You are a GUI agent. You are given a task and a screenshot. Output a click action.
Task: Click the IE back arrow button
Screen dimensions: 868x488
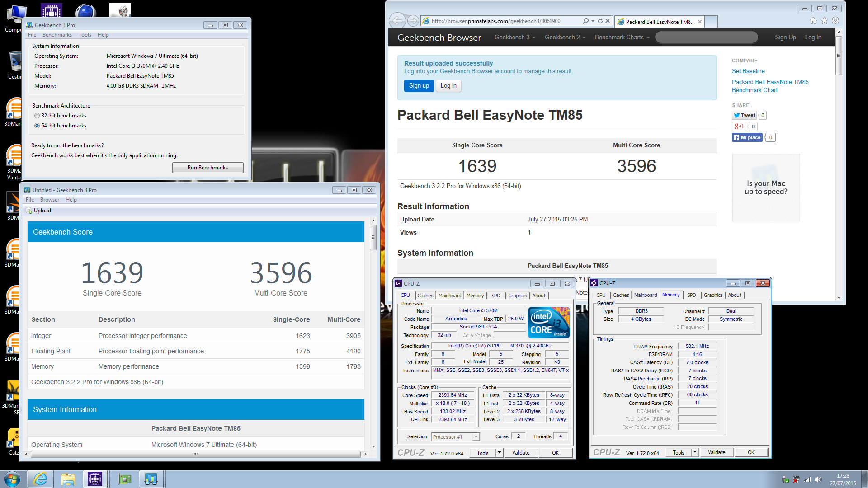tap(397, 21)
